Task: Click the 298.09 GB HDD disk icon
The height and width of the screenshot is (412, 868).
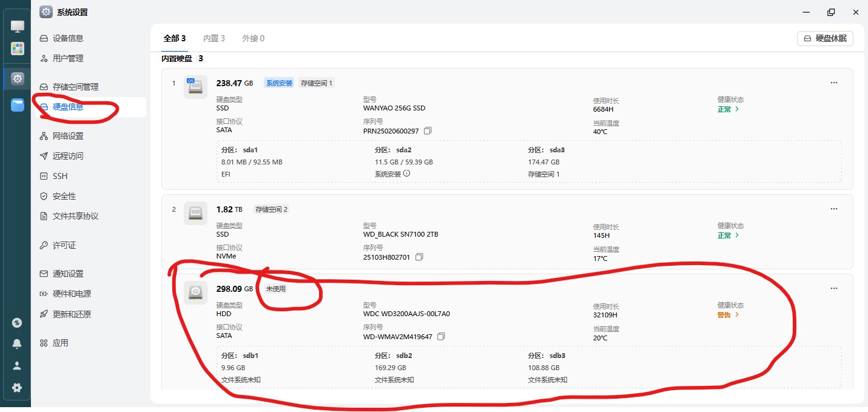Action: click(x=195, y=292)
